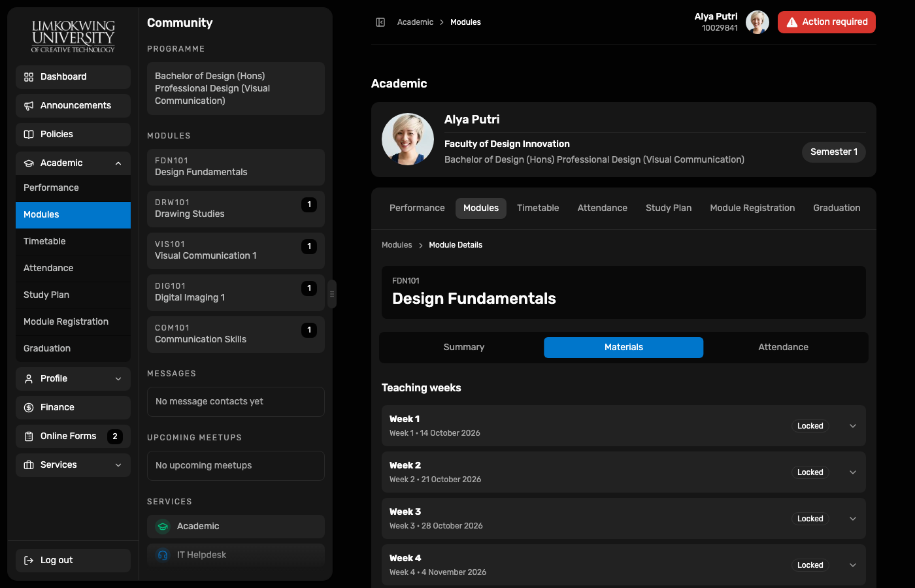Open COM101 Communication Skills module

[x=236, y=335]
